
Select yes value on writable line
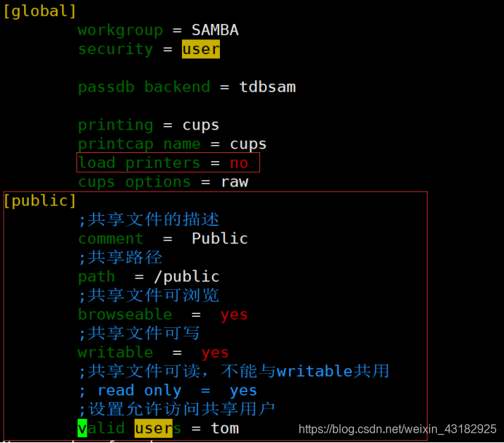(x=215, y=353)
